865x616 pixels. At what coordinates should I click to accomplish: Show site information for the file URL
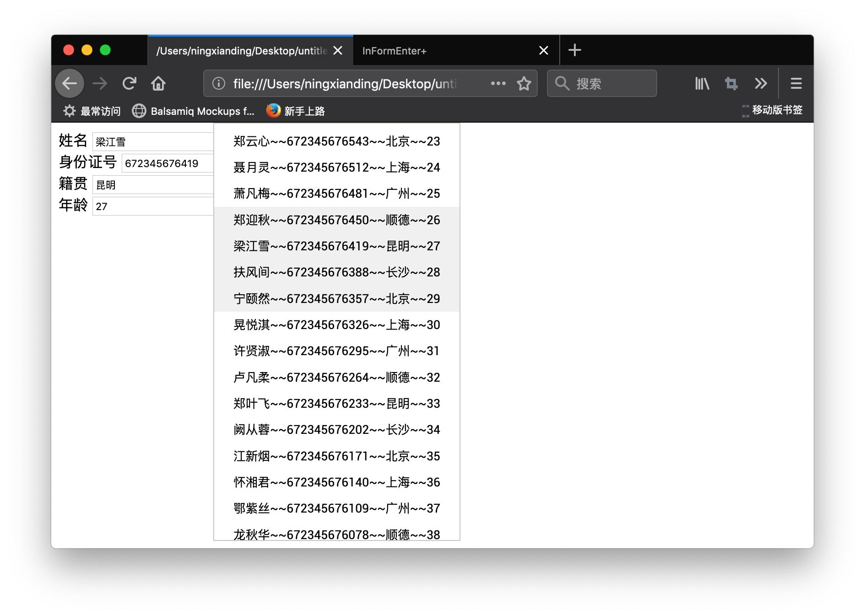(x=219, y=84)
